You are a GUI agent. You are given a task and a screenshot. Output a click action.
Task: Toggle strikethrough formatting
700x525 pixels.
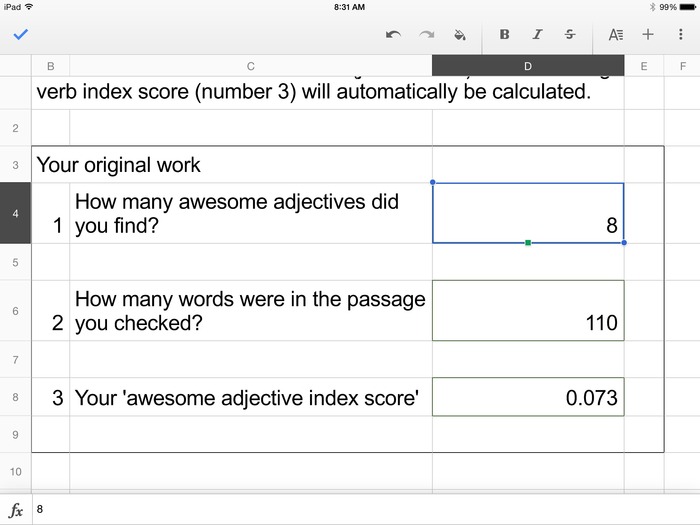point(570,34)
